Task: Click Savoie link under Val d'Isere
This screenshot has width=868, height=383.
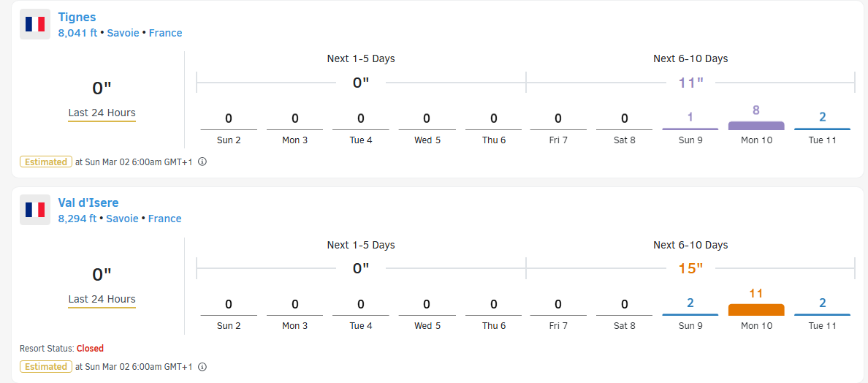Action: pos(123,219)
